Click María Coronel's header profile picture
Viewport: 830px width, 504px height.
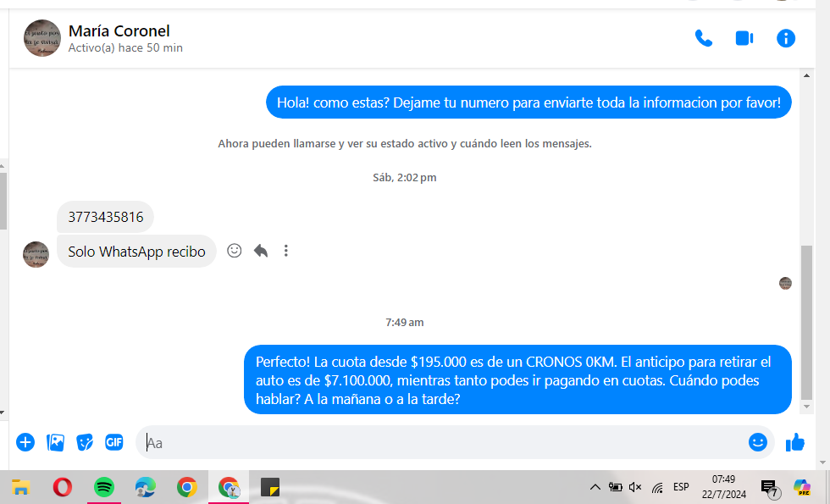(41, 38)
